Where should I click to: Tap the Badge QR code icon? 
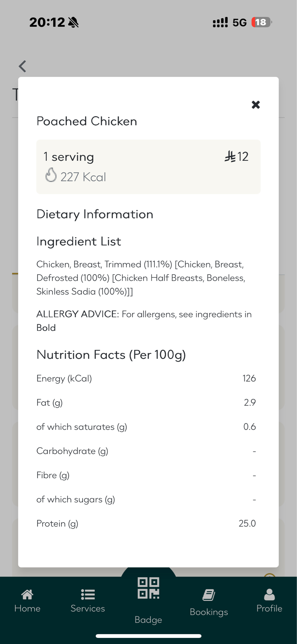point(148,588)
